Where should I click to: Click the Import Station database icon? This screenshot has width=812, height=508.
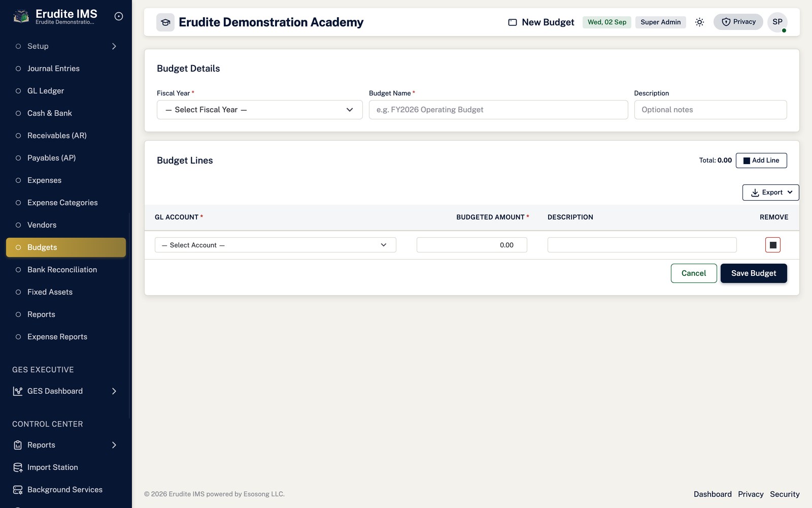[18, 467]
